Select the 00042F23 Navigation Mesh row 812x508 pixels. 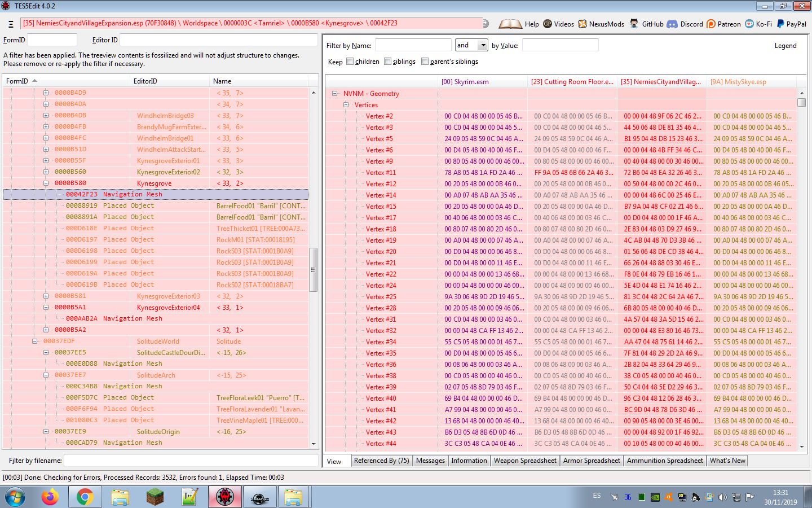pyautogui.click(x=156, y=195)
